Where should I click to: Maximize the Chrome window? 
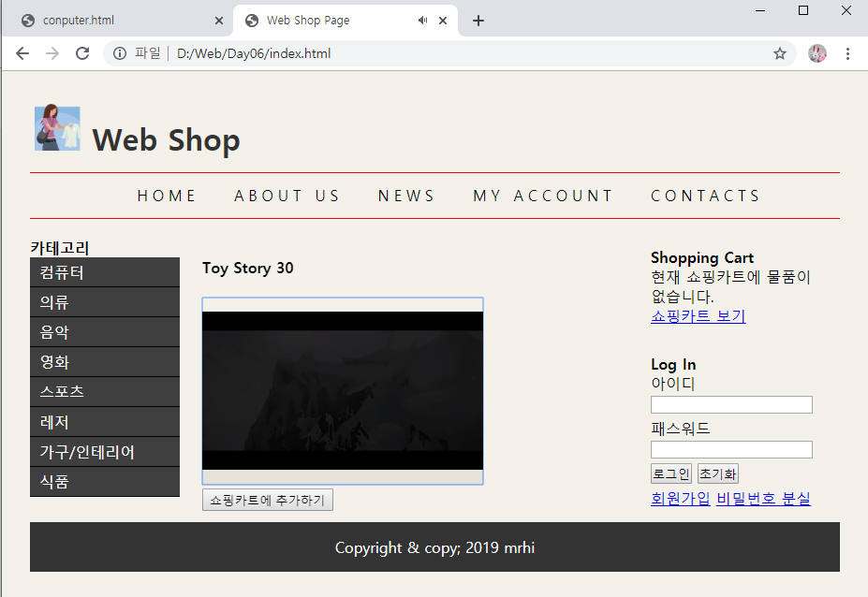803,10
